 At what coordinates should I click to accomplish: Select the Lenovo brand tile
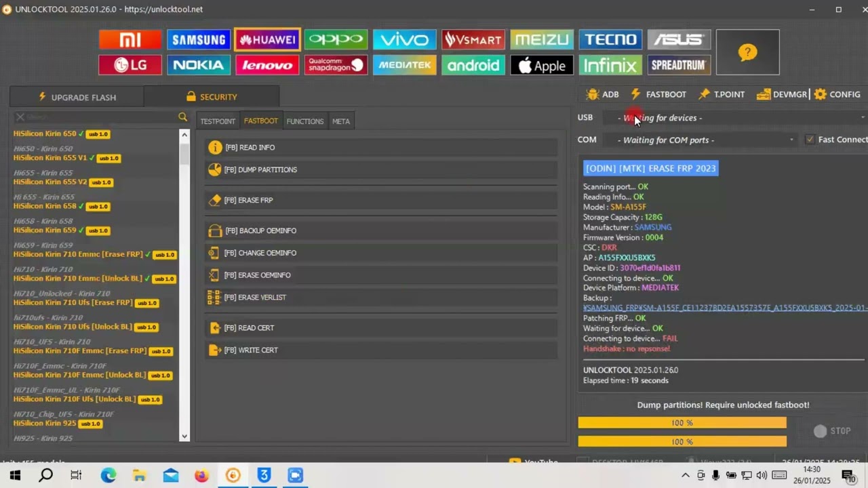267,65
